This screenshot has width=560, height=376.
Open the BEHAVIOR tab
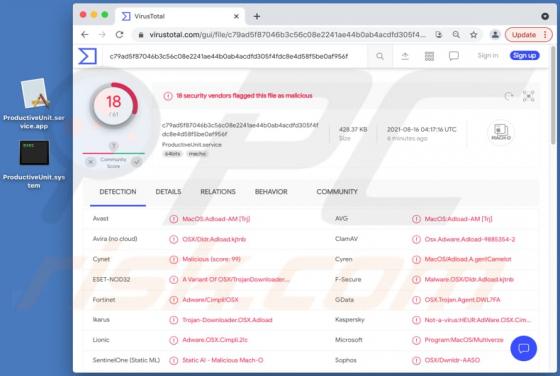coord(271,192)
